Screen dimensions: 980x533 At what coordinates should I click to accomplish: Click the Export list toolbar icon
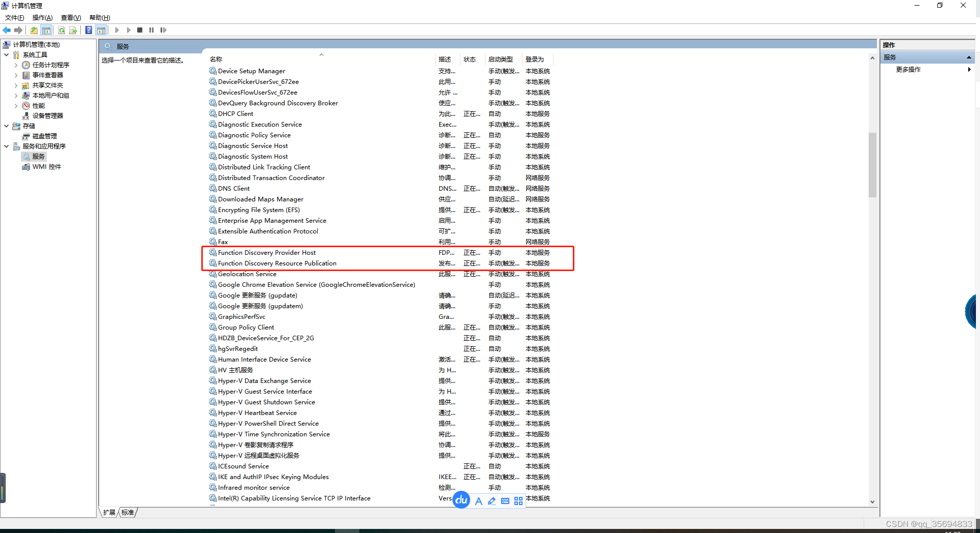[73, 30]
